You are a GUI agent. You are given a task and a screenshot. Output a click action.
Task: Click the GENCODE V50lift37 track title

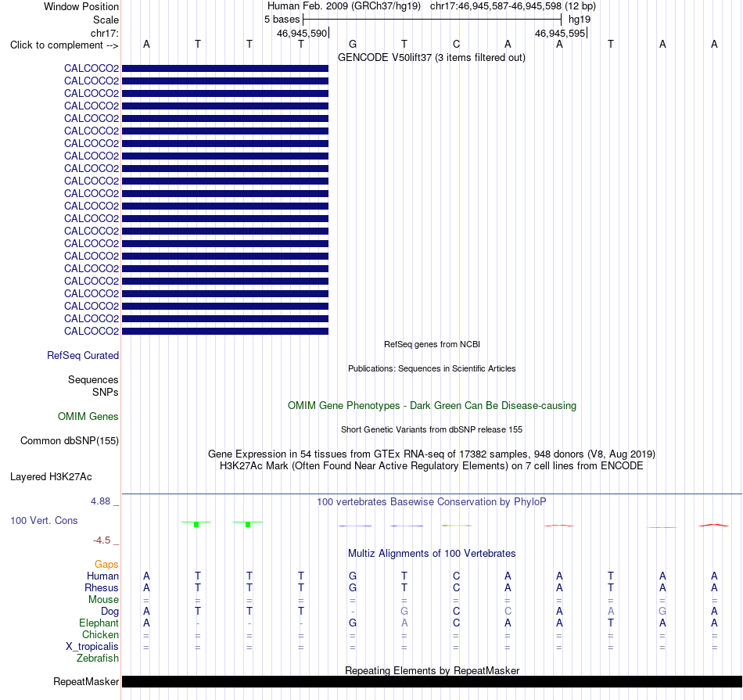click(432, 58)
